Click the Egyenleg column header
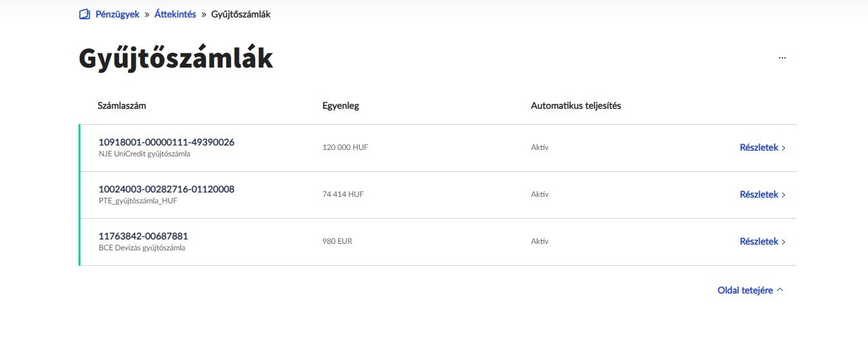Image resolution: width=868 pixels, height=343 pixels. pyautogui.click(x=340, y=106)
